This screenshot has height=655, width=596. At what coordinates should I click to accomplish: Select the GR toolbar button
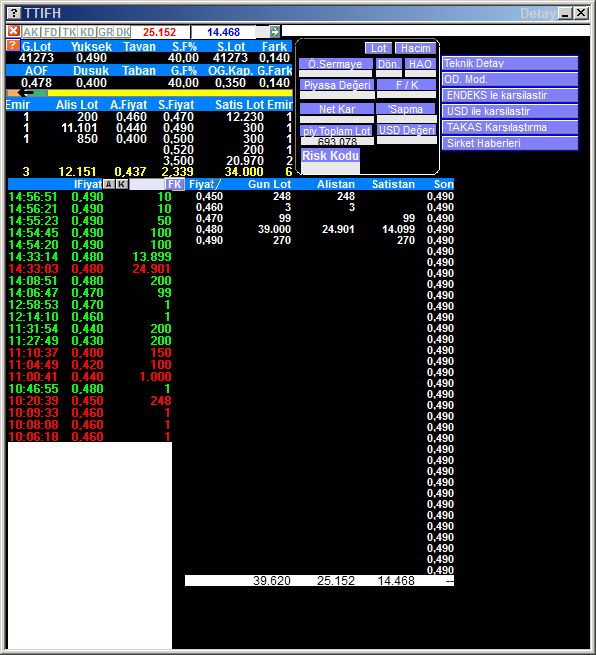106,32
